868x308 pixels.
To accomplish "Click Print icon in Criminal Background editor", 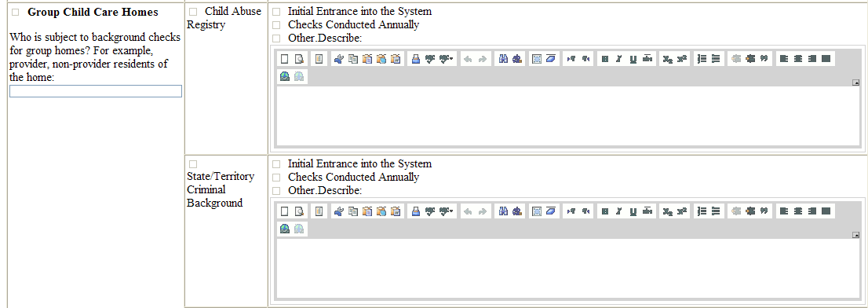I will 416,211.
